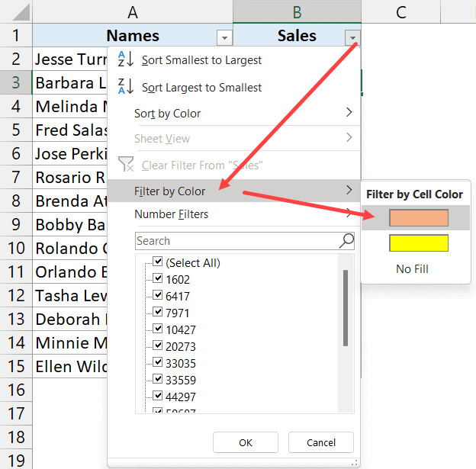
Task: Open the Number Filters menu item
Action: 171,214
